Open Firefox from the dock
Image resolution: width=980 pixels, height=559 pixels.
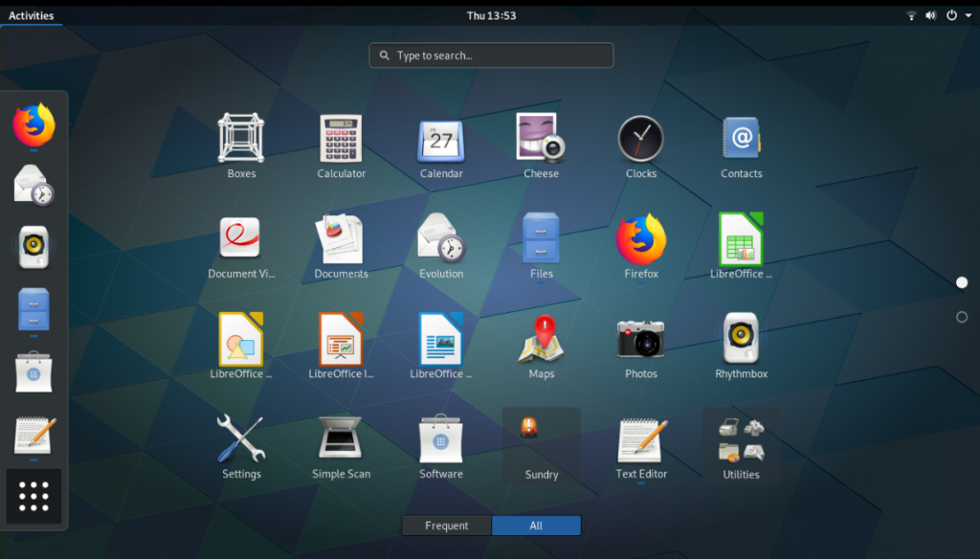34,124
